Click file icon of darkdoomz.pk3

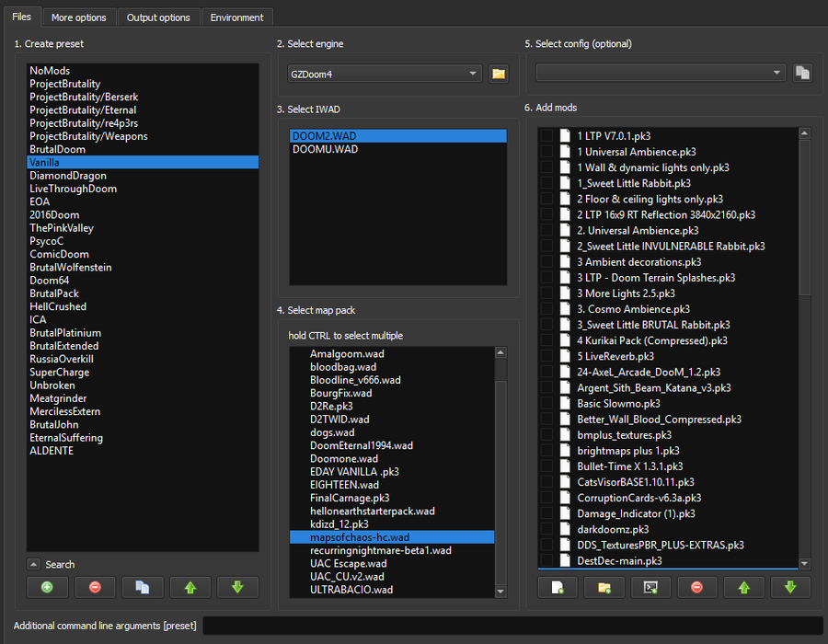(565, 529)
